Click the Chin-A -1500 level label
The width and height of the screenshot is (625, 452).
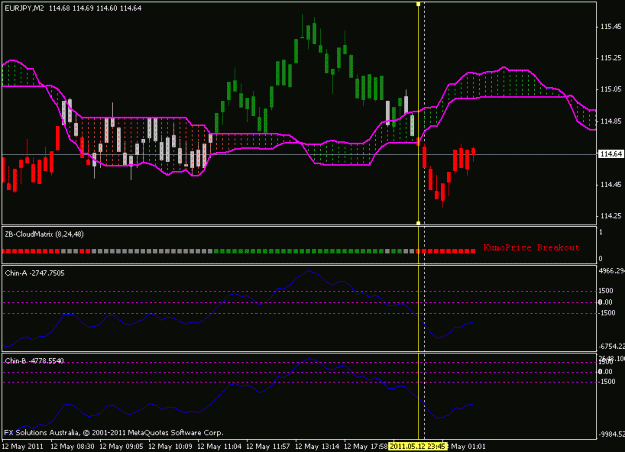click(607, 313)
